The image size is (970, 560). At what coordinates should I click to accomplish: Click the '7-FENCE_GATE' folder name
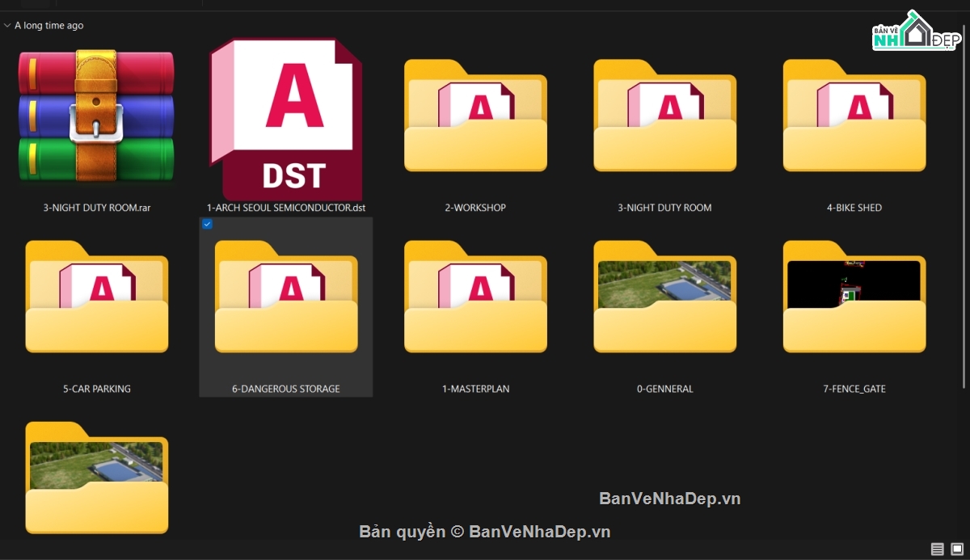tap(854, 389)
